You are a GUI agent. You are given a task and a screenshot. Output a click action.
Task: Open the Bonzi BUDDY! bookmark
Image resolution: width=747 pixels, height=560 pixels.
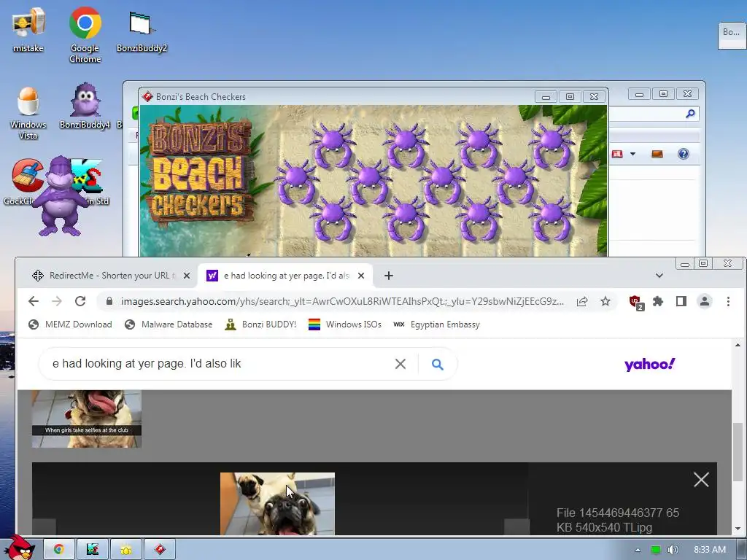(x=261, y=324)
